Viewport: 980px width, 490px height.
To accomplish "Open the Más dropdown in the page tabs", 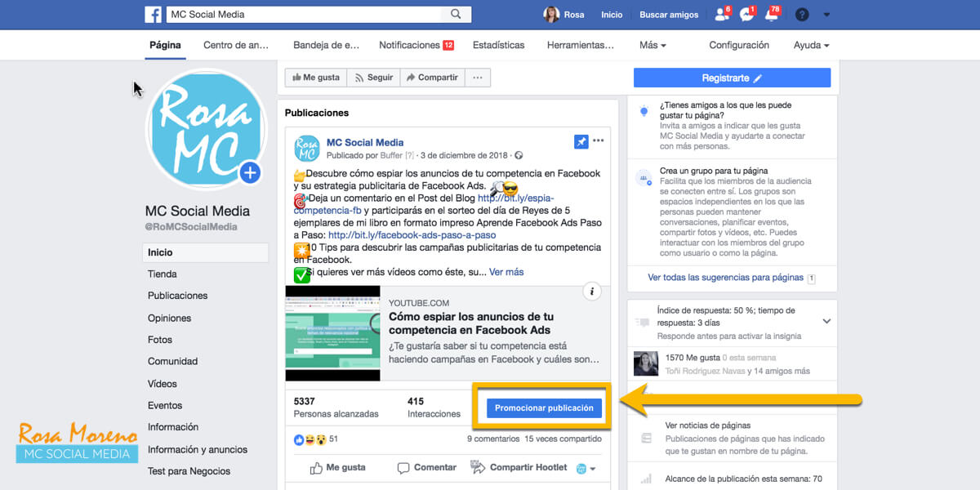I will point(653,45).
